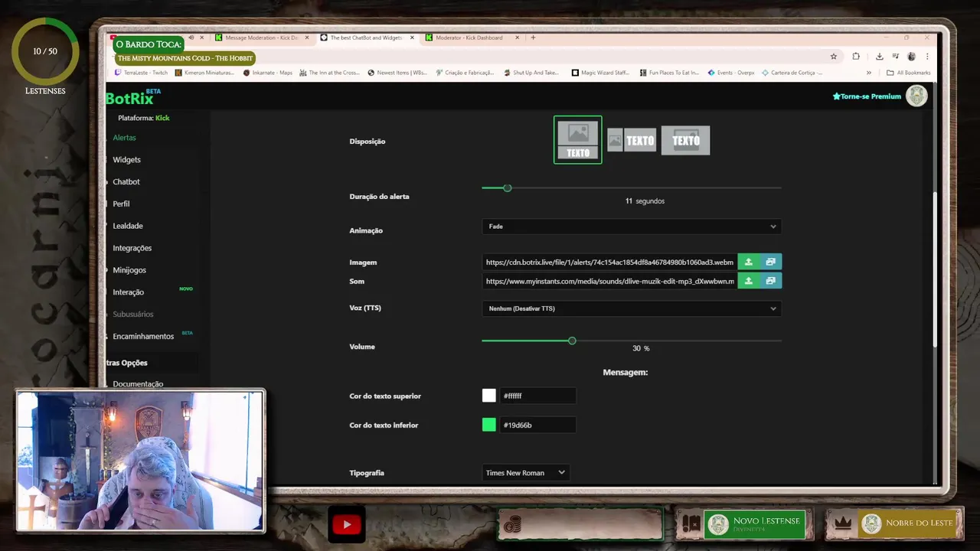Open The Inn at the Cross bookmark
The width and height of the screenshot is (980, 551).
point(329,73)
